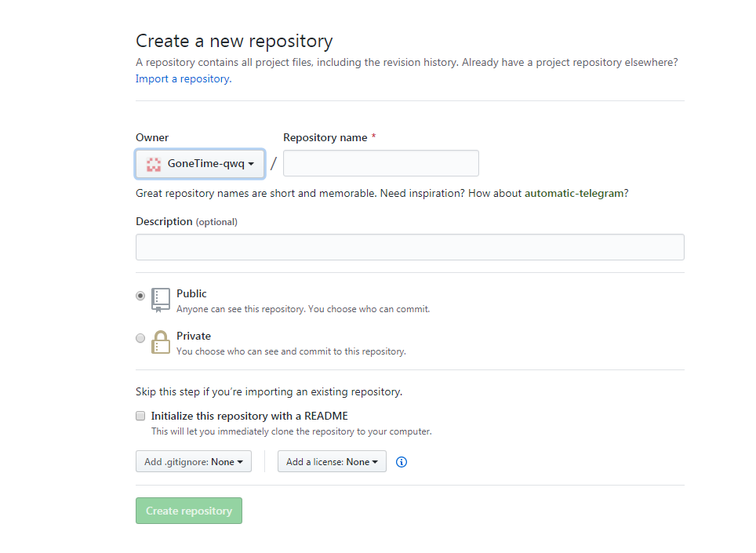Click the Repository name field label
Image resolution: width=756 pixels, height=553 pixels.
click(x=325, y=137)
